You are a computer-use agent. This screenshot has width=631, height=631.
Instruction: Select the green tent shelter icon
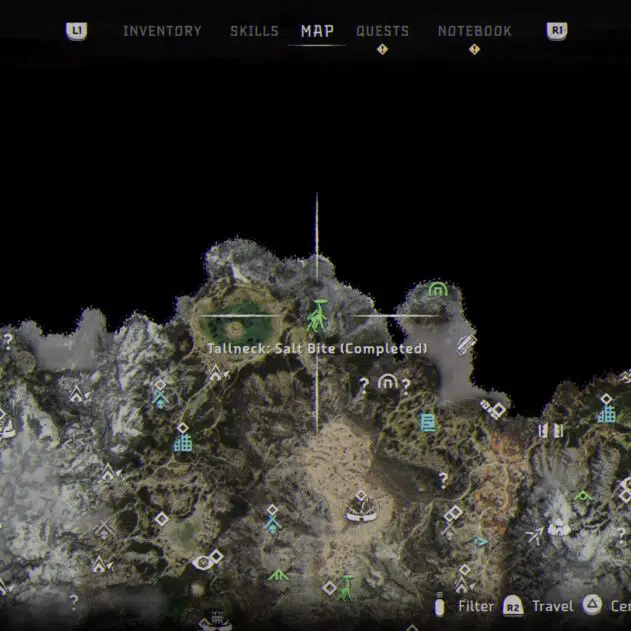pyautogui.click(x=278, y=575)
